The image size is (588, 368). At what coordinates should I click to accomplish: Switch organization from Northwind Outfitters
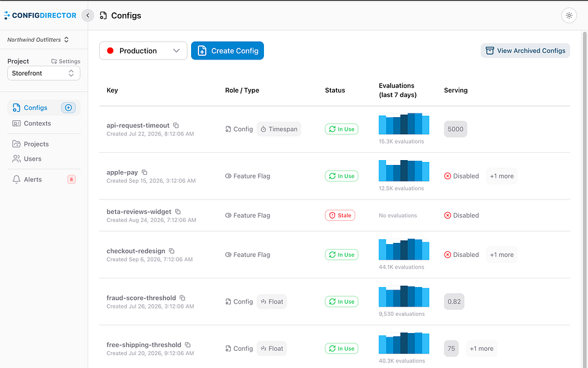click(x=38, y=40)
